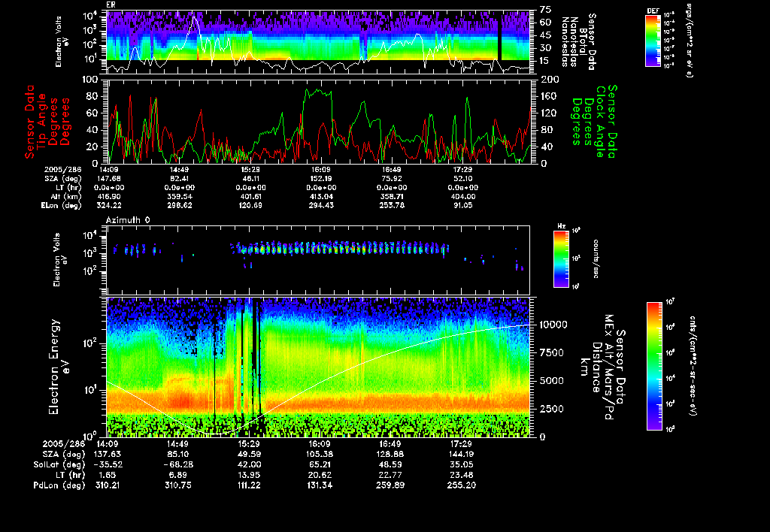Click the 'PdLon (deg)' row label
Image resolution: width=770 pixels, height=532 pixels.
pyautogui.click(x=59, y=485)
